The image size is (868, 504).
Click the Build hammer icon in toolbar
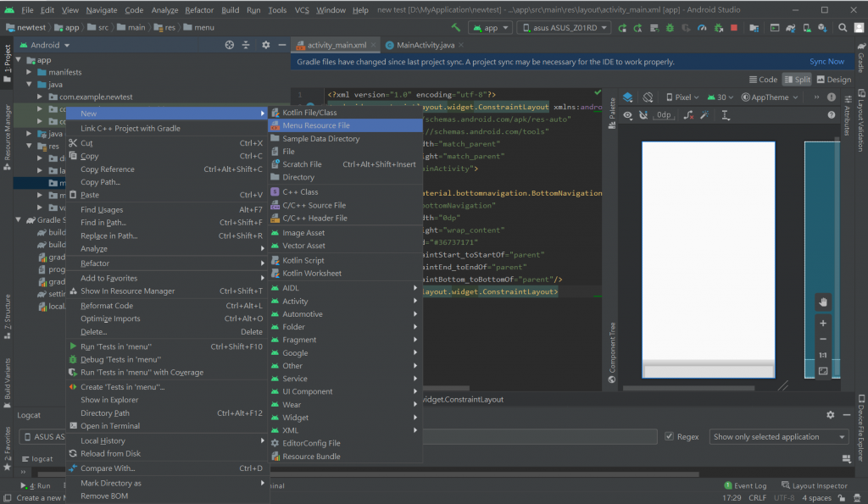pyautogui.click(x=455, y=27)
